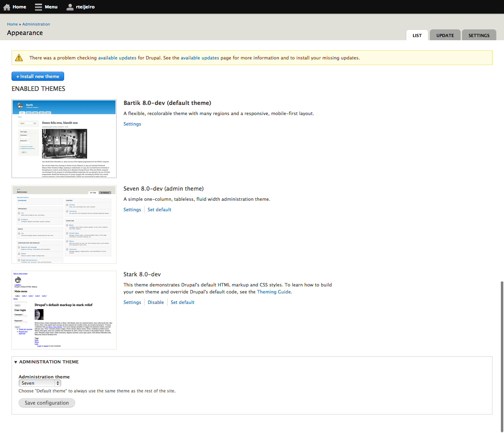The height and width of the screenshot is (433, 504).
Task: Click the Seven theme screenshot thumbnail
Action: point(64,225)
